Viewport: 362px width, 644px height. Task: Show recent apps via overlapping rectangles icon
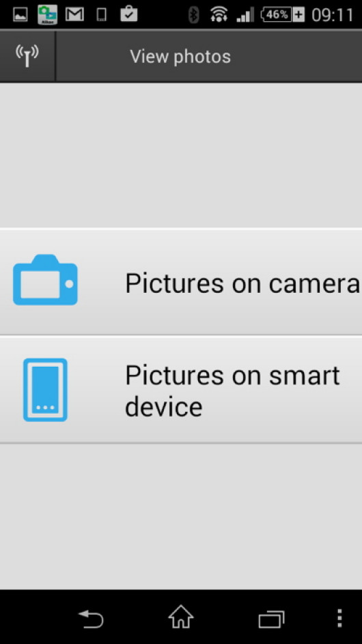[x=271, y=619]
